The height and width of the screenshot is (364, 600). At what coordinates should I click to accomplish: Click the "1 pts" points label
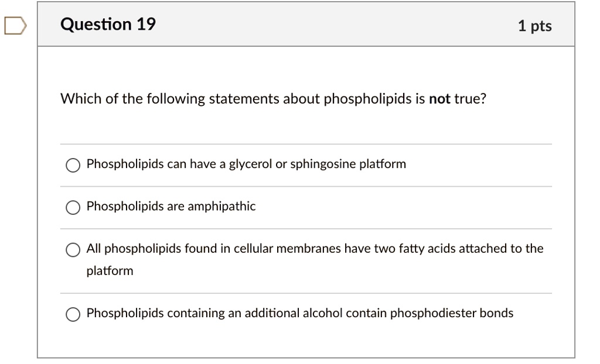534,26
